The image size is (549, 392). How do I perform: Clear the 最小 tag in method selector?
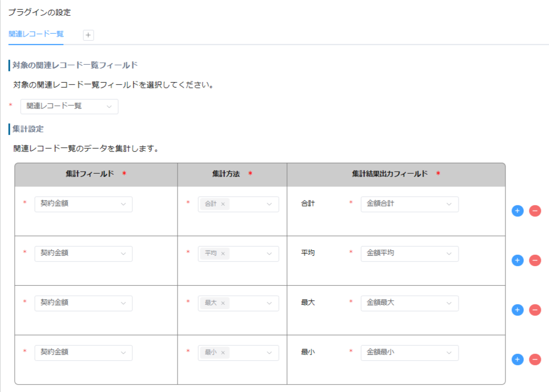(x=223, y=352)
